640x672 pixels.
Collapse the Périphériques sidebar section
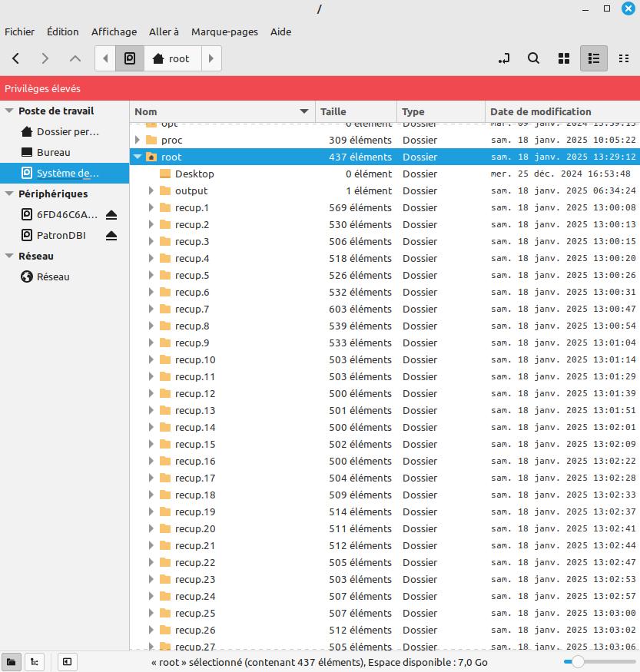pos(9,194)
